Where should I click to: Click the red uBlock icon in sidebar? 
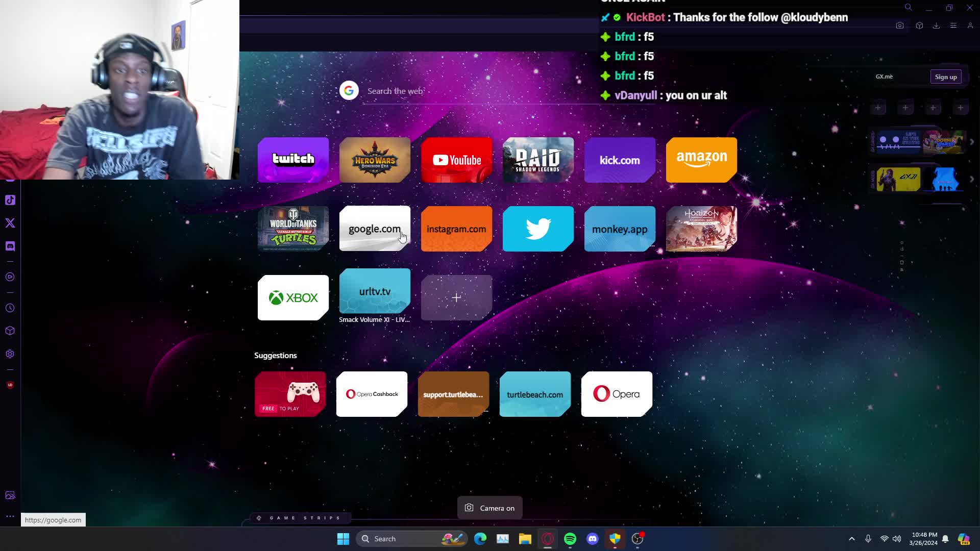(x=10, y=385)
